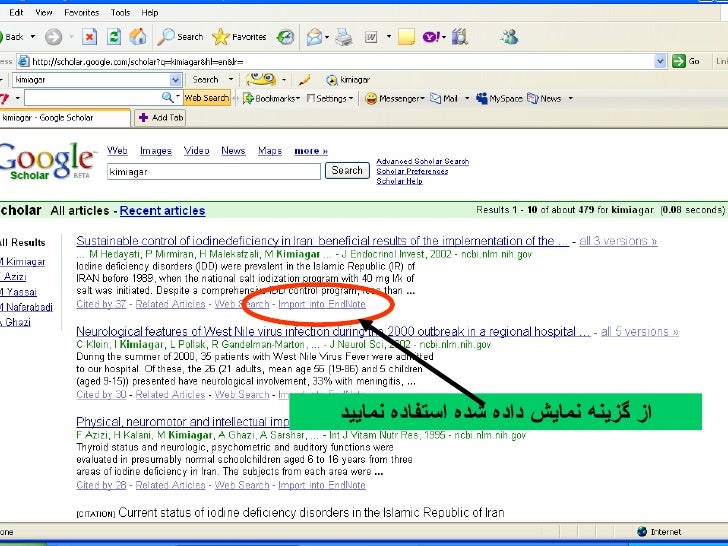728x546 pixels.
Task: Click all 5 versions » link
Action: (x=640, y=332)
